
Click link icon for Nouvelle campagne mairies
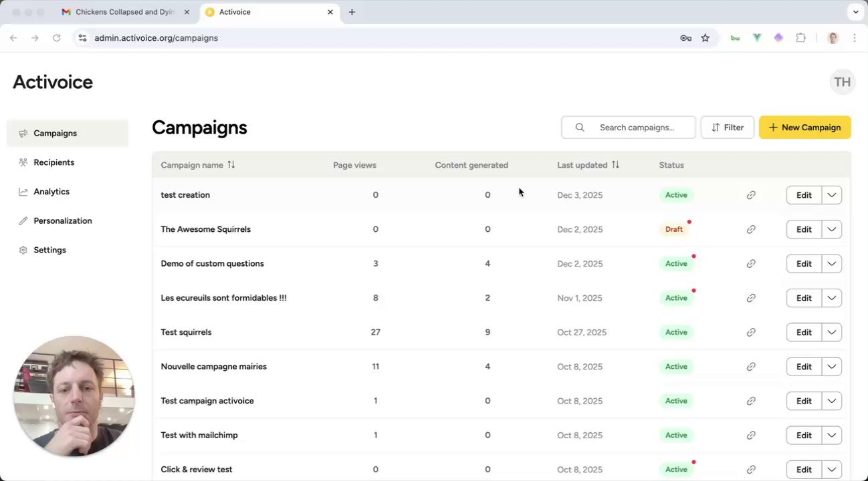tap(751, 367)
